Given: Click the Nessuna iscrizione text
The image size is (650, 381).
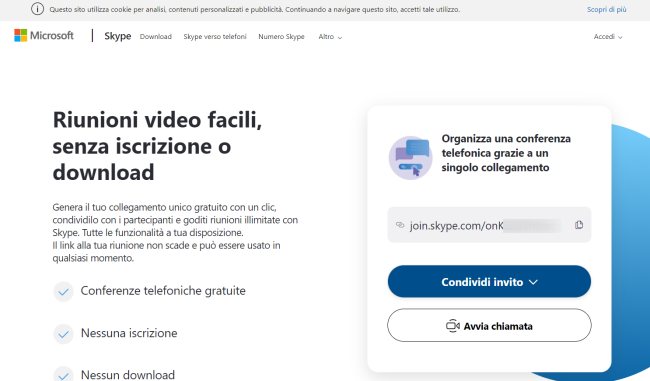Looking at the screenshot, I should click(x=129, y=333).
